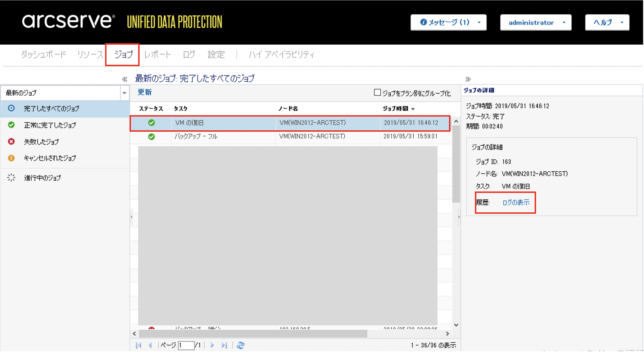This screenshot has width=644, height=352.
Task: Go to last page icon
Action: (x=225, y=346)
